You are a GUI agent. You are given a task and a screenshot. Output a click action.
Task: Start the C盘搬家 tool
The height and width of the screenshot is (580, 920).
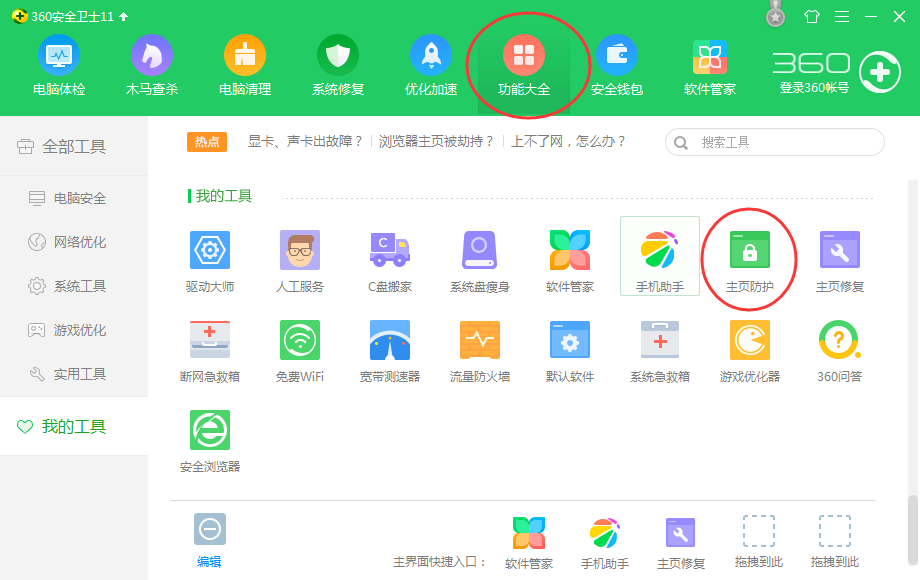click(389, 256)
